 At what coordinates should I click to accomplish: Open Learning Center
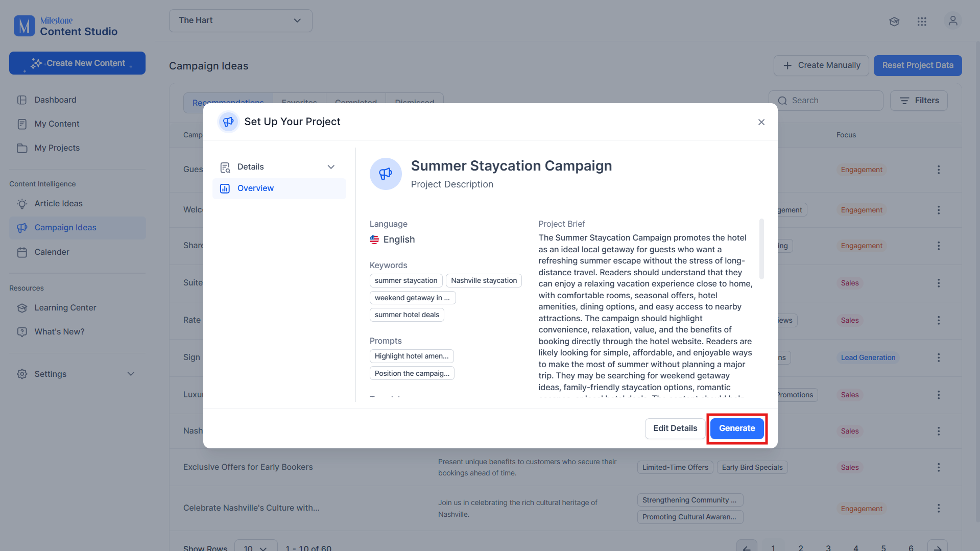[65, 308]
